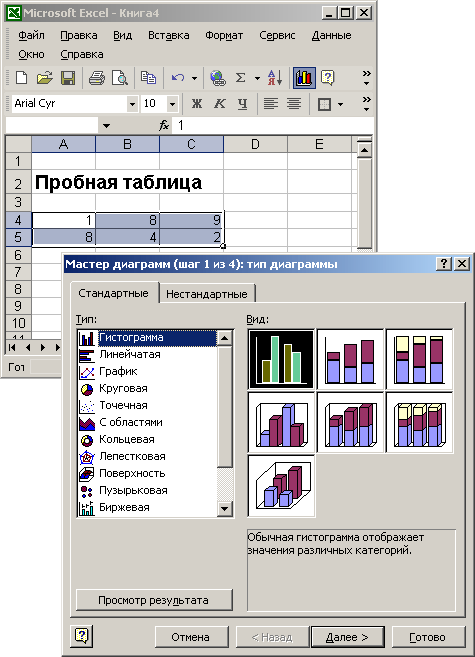This screenshot has width=475, height=657.
Task: Click the Open folder icon
Action: point(44,78)
